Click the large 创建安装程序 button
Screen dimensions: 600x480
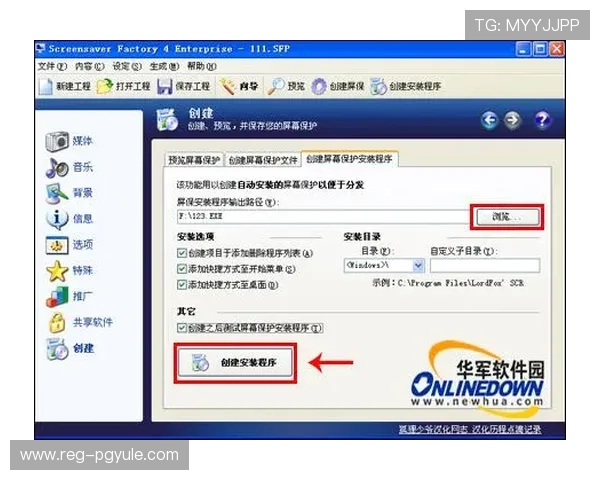[235, 362]
